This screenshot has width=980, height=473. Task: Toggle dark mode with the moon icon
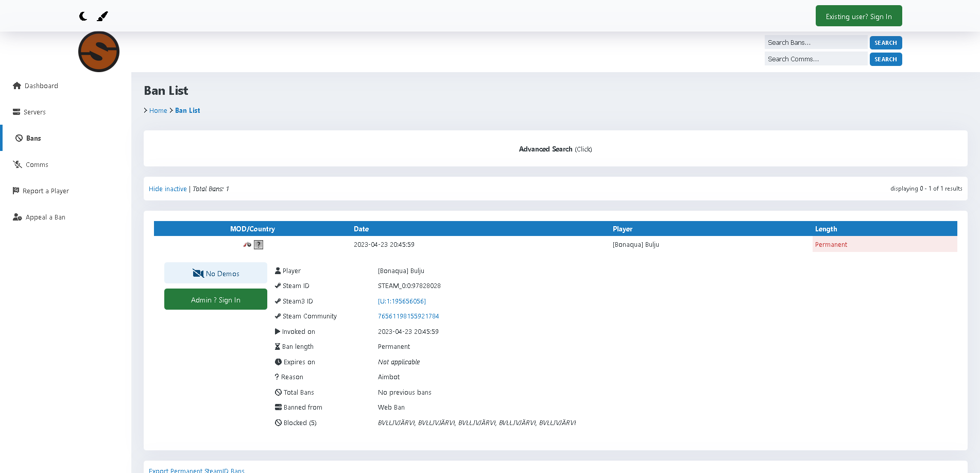pyautogui.click(x=83, y=16)
